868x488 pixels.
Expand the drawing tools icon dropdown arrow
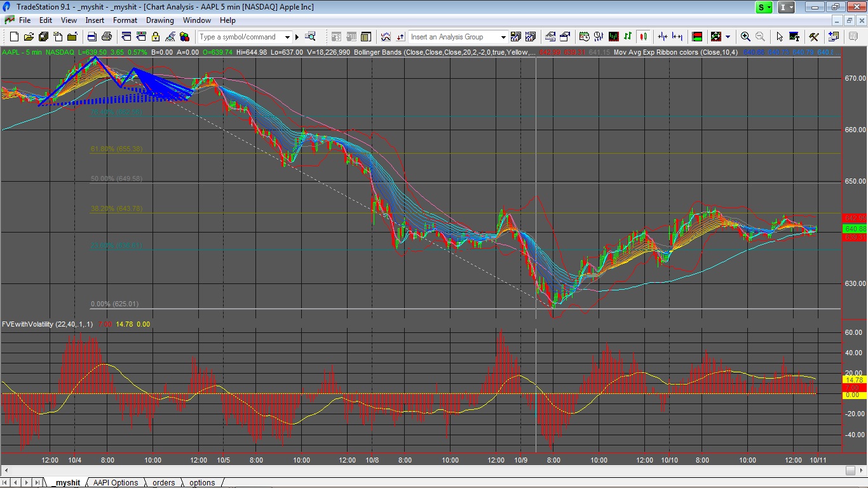click(x=728, y=37)
